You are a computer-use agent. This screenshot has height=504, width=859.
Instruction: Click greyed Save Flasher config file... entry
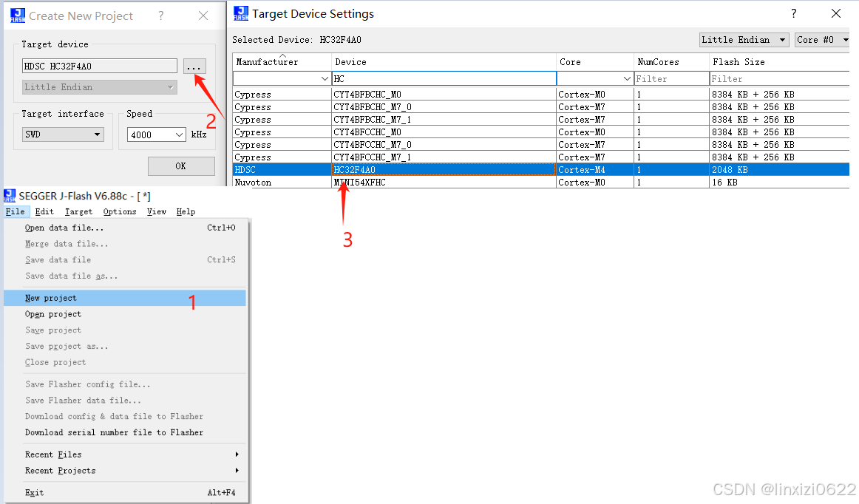[125, 384]
